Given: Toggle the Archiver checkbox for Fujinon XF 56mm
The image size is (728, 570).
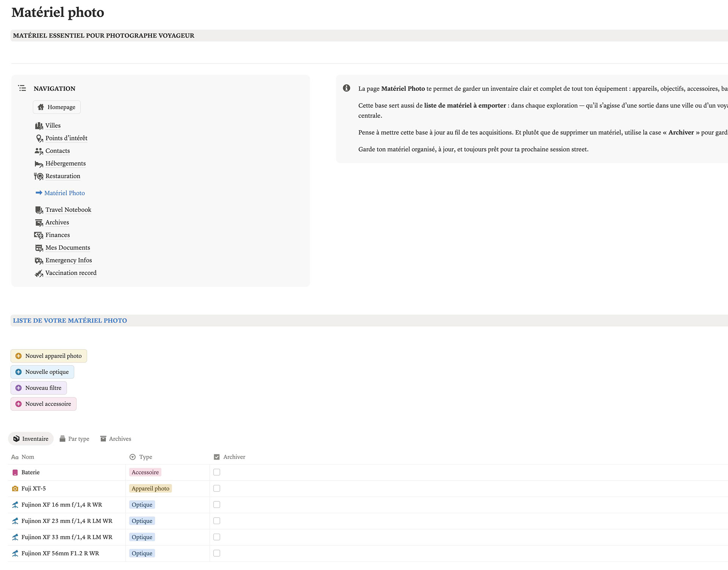Looking at the screenshot, I should [217, 553].
